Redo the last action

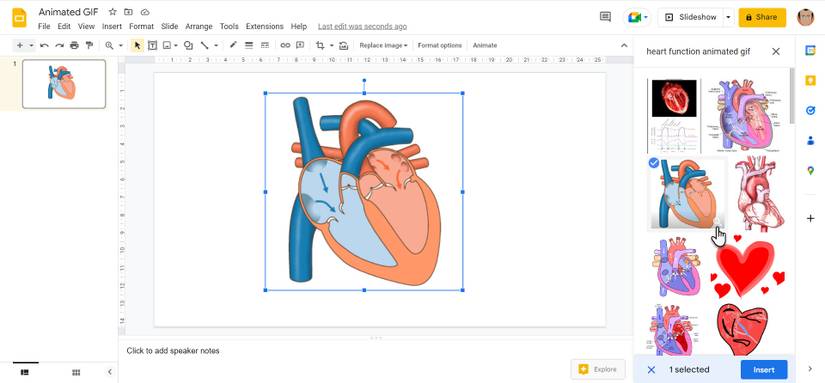tap(59, 45)
